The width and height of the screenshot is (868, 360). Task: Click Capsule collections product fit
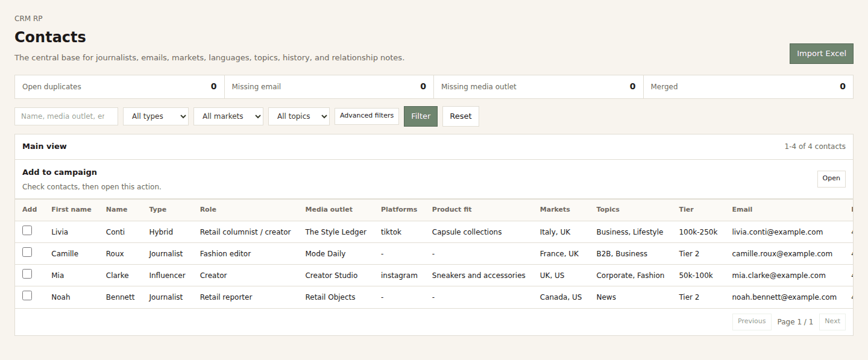point(467,232)
